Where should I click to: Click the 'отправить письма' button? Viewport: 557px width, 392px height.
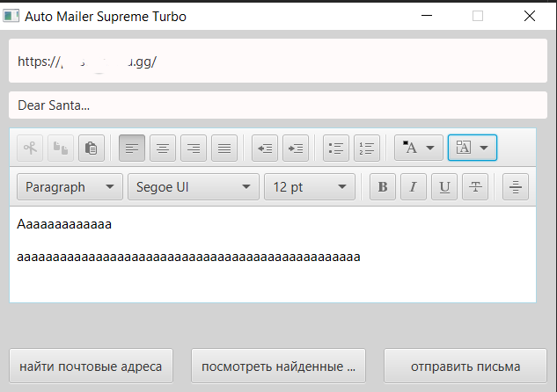tap(465, 367)
